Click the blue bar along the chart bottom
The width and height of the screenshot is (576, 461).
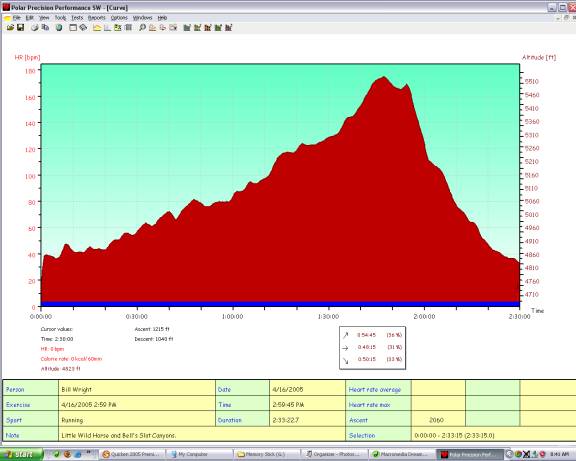[280, 304]
